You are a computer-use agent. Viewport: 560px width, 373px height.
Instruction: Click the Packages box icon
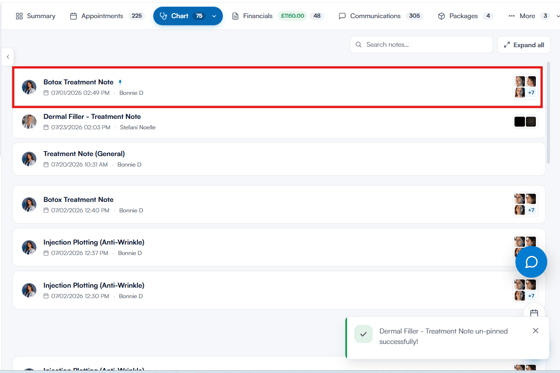[441, 16]
